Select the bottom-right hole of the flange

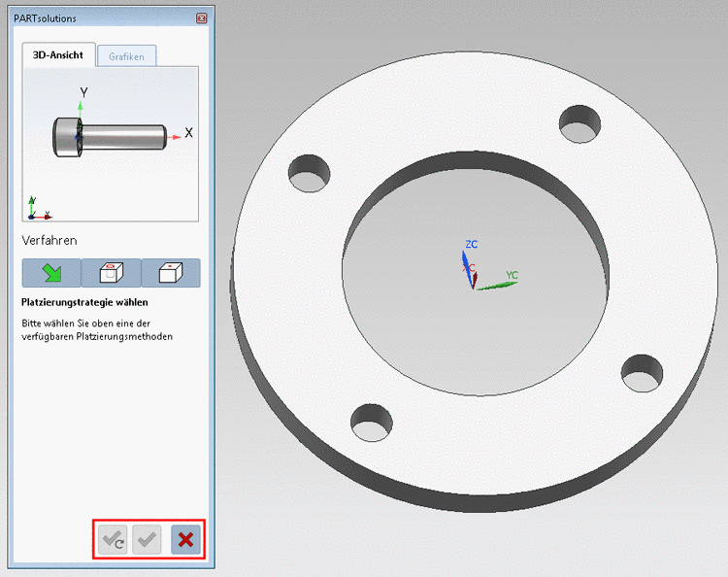[643, 373]
